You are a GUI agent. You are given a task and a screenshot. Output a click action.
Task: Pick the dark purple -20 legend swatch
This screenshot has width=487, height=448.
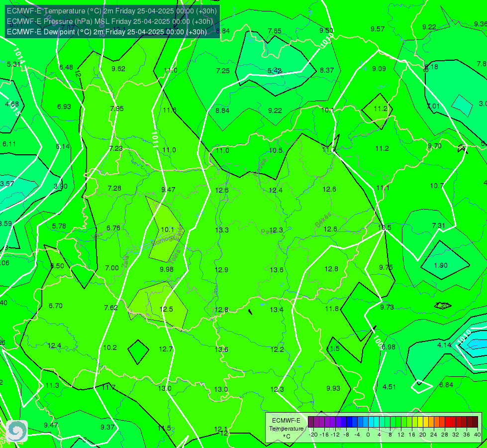311,422
